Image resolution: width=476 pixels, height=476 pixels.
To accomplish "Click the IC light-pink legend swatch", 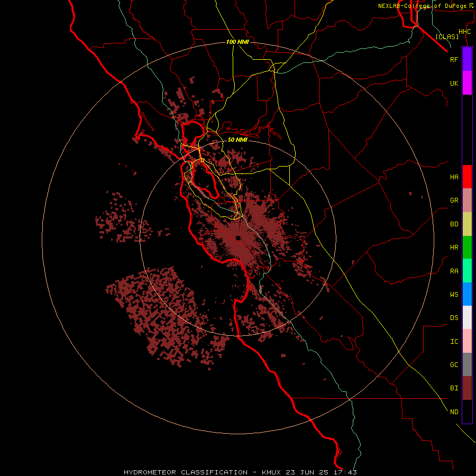I will click(x=467, y=341).
